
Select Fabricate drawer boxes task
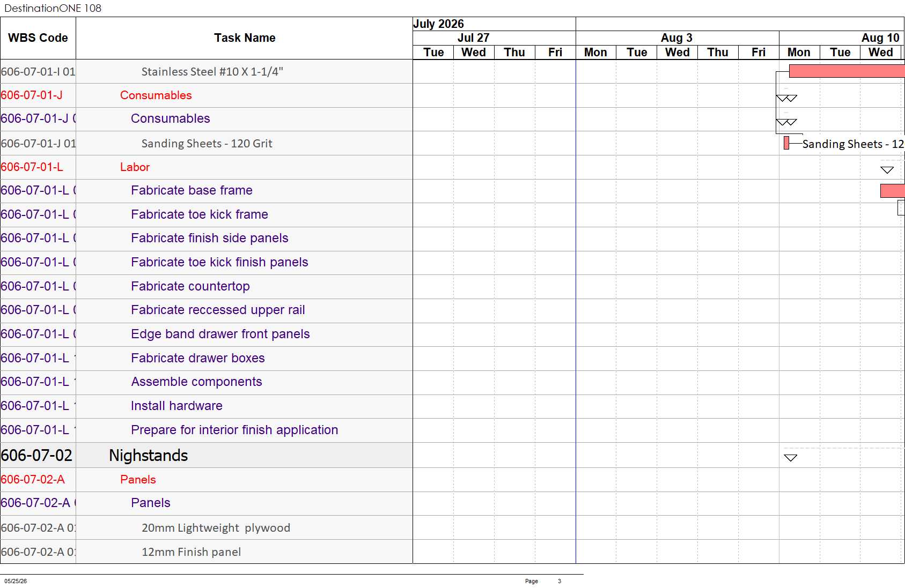pos(197,358)
